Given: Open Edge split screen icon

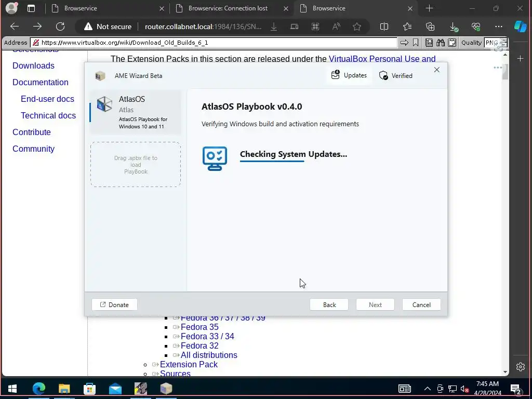Looking at the screenshot, I should tap(384, 26).
